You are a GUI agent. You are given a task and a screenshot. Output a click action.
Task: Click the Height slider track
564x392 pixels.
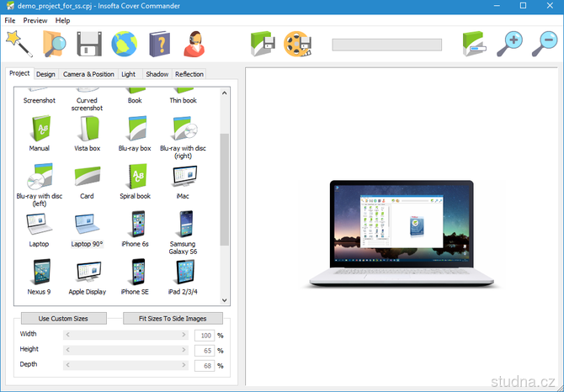point(125,350)
